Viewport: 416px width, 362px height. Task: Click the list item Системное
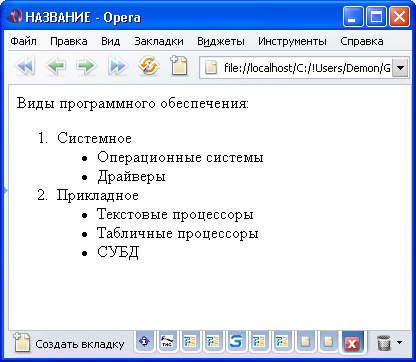(x=94, y=138)
